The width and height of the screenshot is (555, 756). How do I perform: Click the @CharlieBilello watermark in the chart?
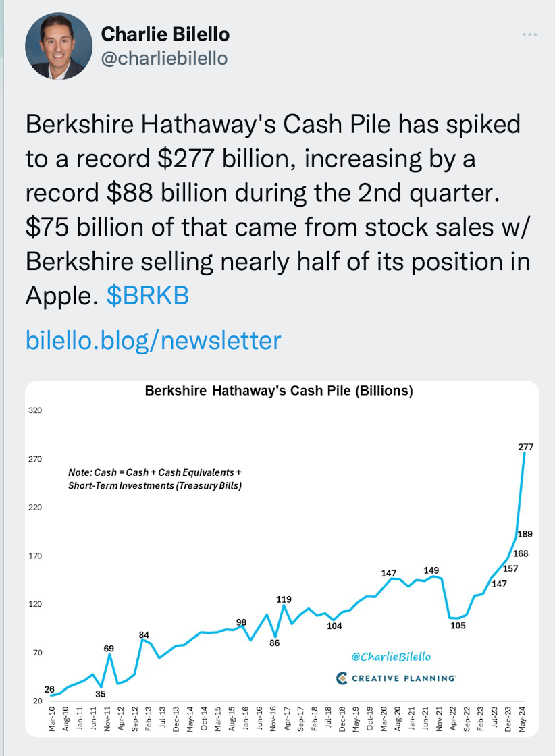[391, 657]
